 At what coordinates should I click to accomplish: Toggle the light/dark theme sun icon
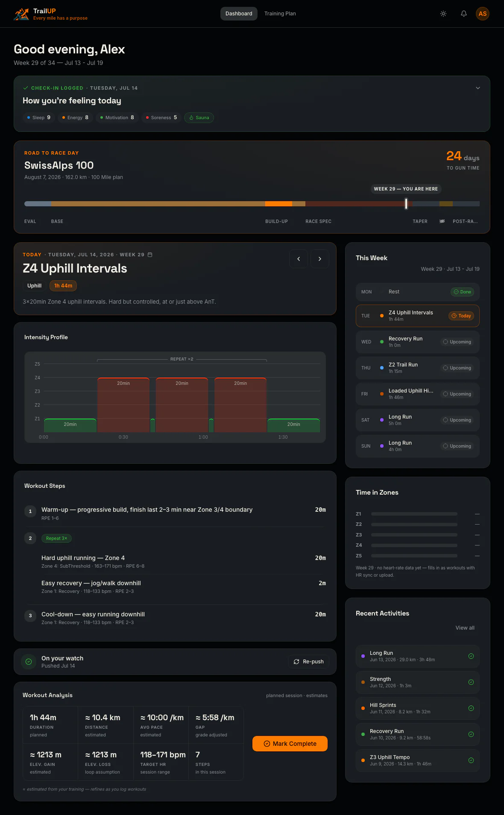[x=443, y=14]
